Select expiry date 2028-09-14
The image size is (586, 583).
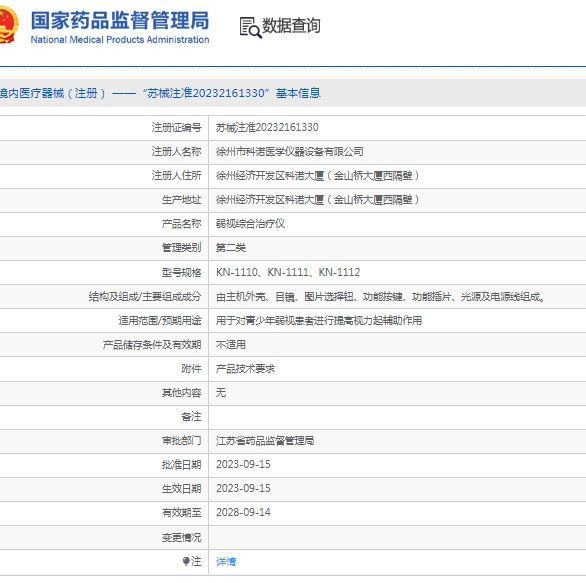pyautogui.click(x=243, y=512)
